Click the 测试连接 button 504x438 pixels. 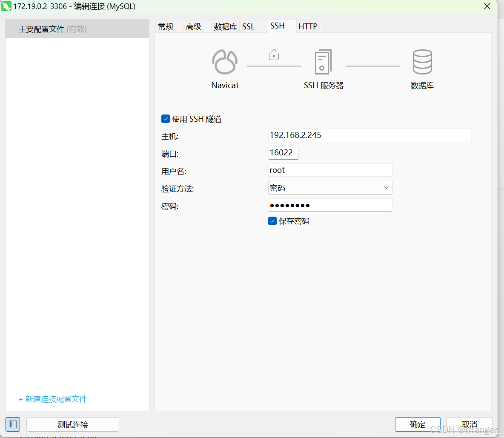(73, 424)
